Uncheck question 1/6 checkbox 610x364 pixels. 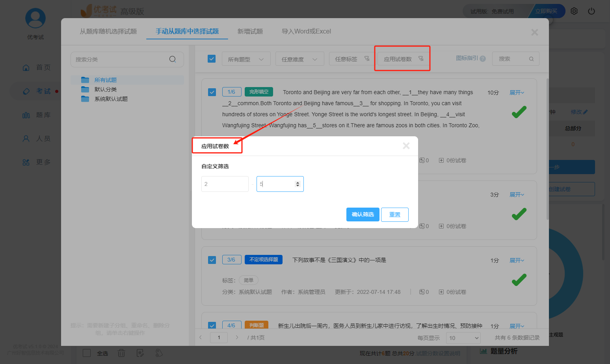pyautogui.click(x=212, y=92)
